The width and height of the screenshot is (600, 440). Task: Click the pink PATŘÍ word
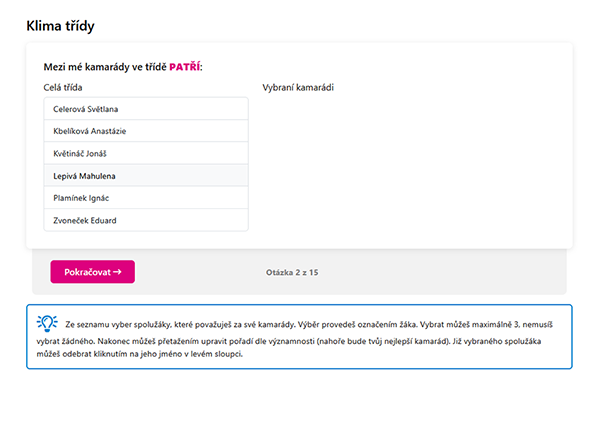tap(184, 67)
